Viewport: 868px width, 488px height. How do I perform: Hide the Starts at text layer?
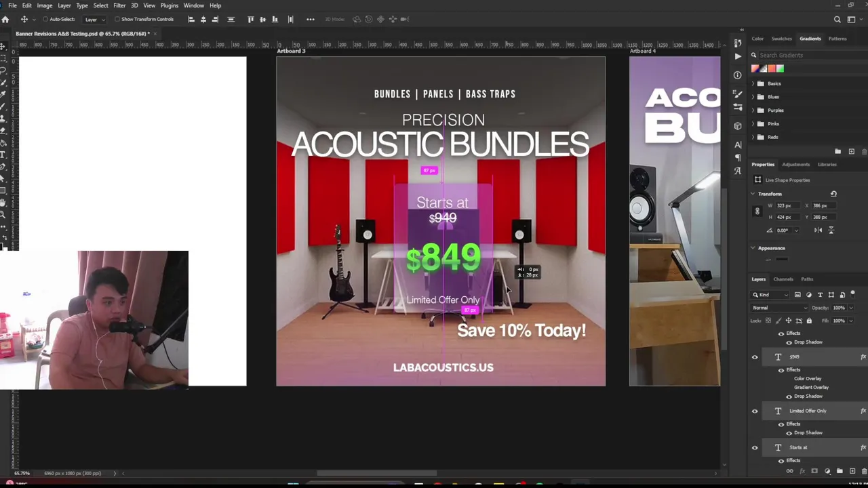tap(755, 447)
